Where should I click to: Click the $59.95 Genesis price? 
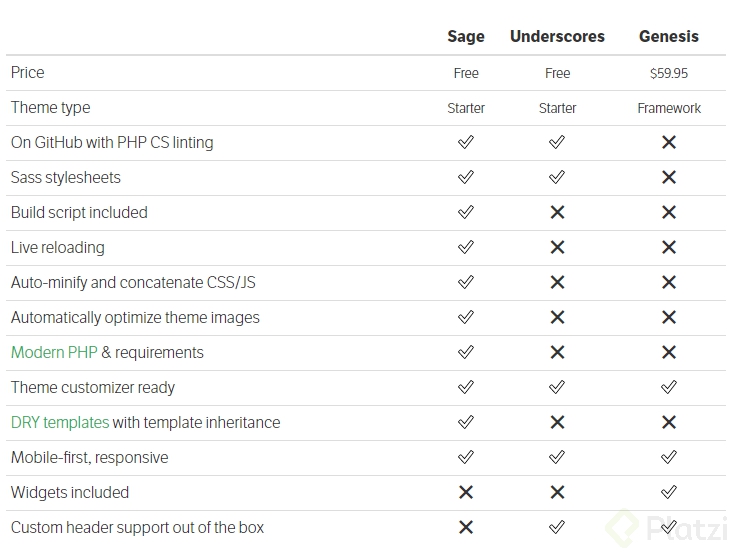(669, 73)
